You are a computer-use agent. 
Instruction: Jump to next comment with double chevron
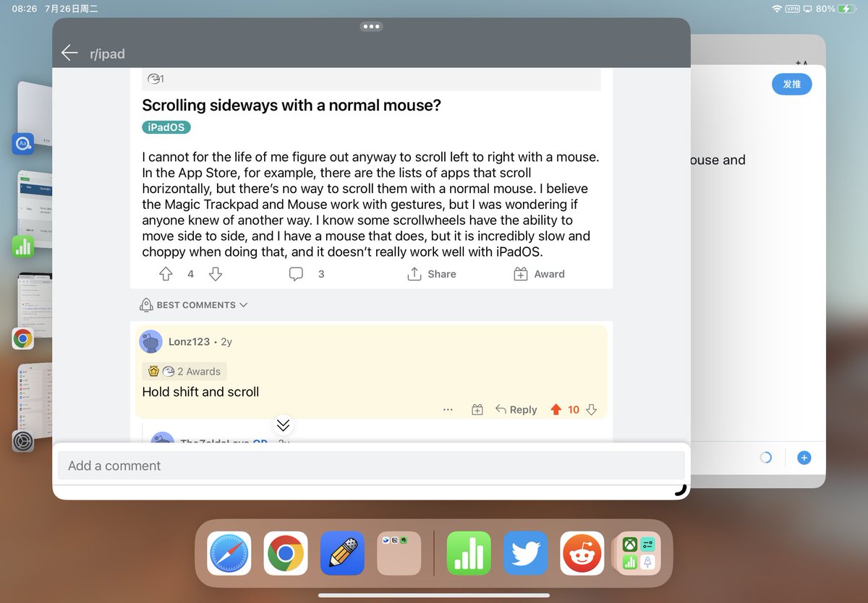point(283,424)
